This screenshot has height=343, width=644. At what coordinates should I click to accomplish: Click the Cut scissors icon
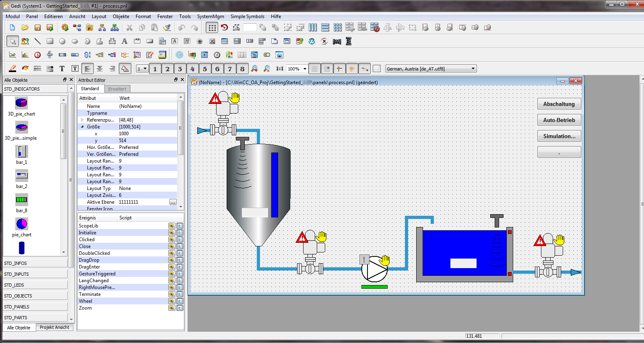pyautogui.click(x=129, y=28)
